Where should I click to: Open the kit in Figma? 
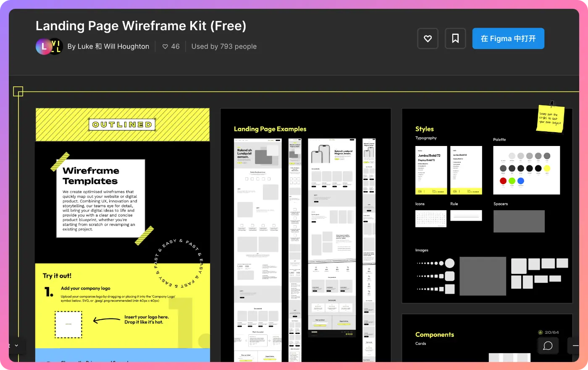tap(508, 39)
